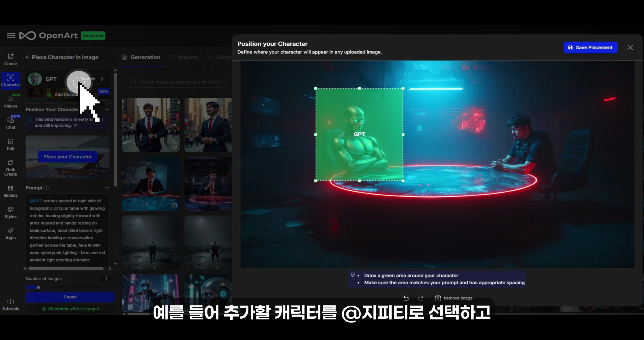Viewport: 644px width, 340px height.
Task: Click the search image by prompt field
Action: [x=178, y=82]
